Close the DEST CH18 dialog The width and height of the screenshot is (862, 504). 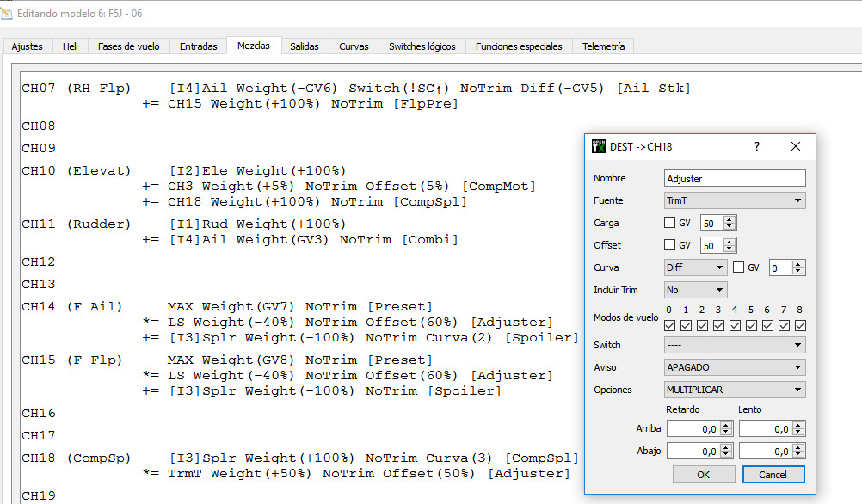(x=796, y=146)
